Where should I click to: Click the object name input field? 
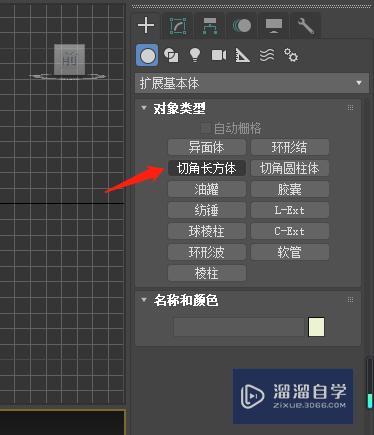click(x=239, y=327)
